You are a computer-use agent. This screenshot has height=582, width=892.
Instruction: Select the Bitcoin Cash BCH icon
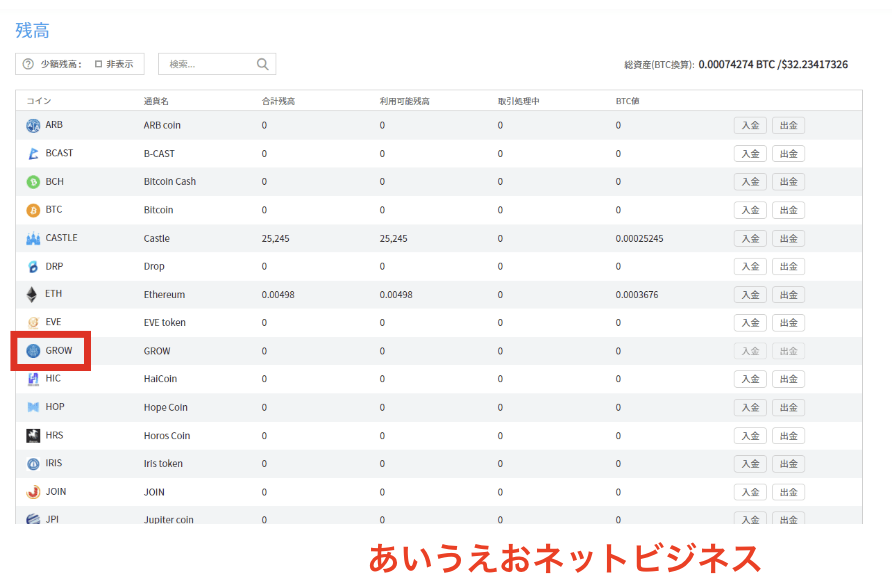pyautogui.click(x=33, y=182)
